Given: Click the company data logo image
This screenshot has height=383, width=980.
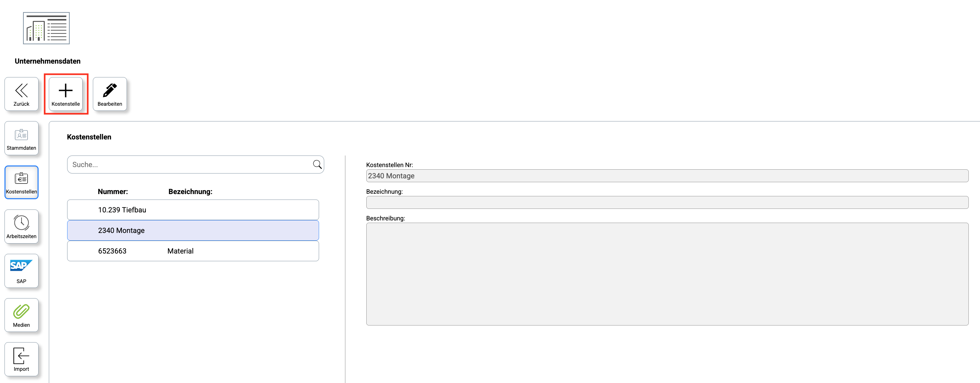Looking at the screenshot, I should click(x=46, y=28).
